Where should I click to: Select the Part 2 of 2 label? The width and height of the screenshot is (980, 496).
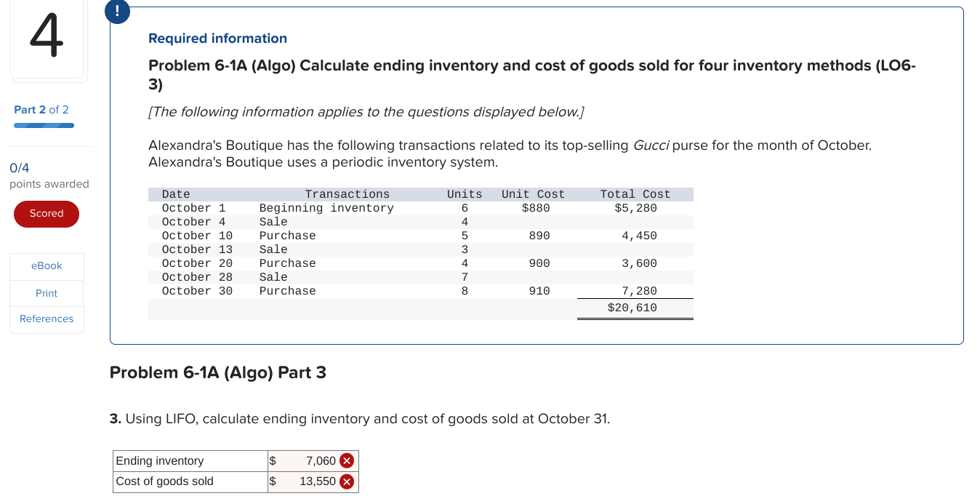tap(40, 109)
